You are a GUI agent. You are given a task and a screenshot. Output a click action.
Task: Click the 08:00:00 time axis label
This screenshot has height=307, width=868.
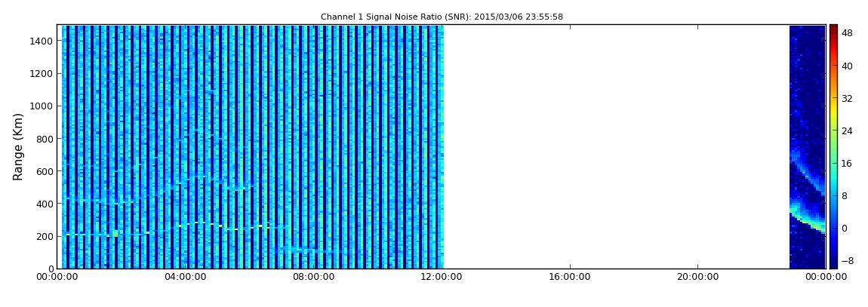[315, 277]
